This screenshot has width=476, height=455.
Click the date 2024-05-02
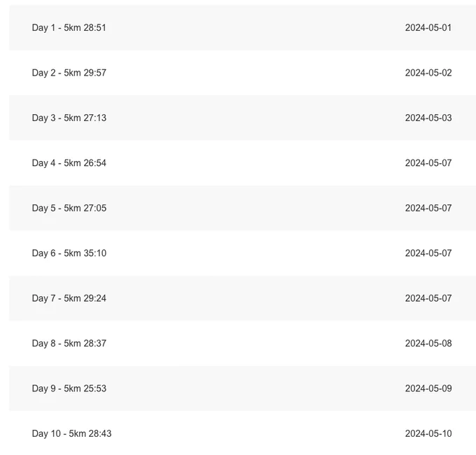click(428, 73)
